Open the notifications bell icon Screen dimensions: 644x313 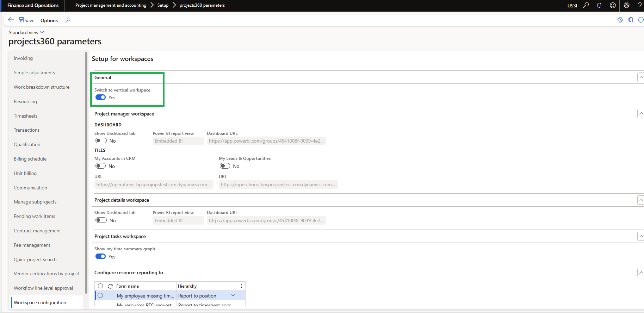[x=599, y=5]
